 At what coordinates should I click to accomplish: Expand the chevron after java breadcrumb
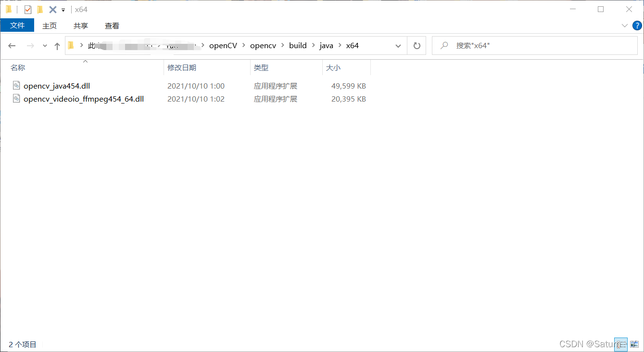coord(340,46)
